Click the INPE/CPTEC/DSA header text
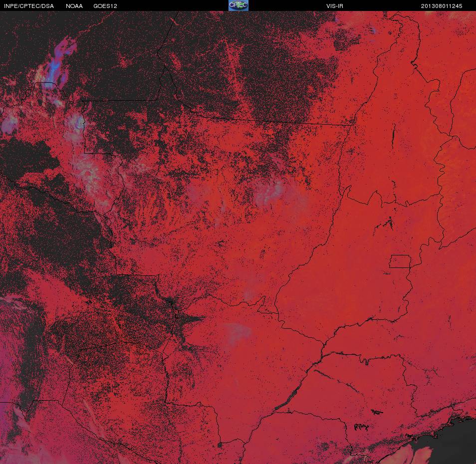Screen dimensions: 476x464 [x=29, y=6]
